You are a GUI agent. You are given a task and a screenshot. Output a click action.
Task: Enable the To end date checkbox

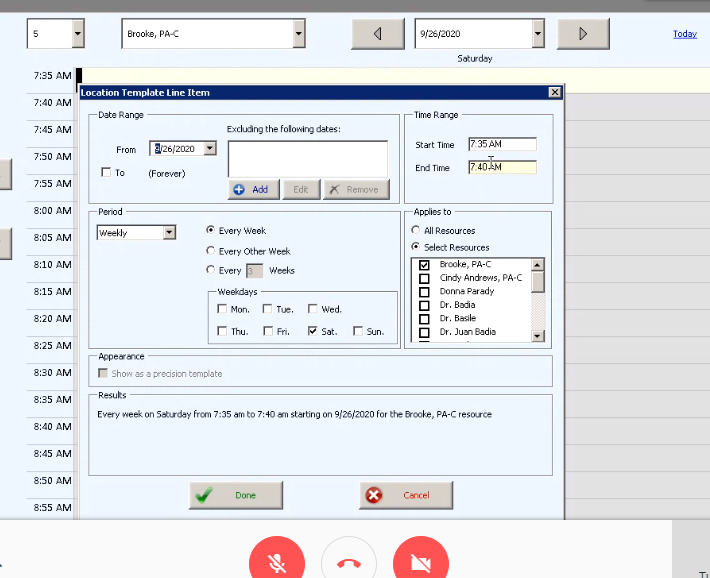[x=106, y=173]
